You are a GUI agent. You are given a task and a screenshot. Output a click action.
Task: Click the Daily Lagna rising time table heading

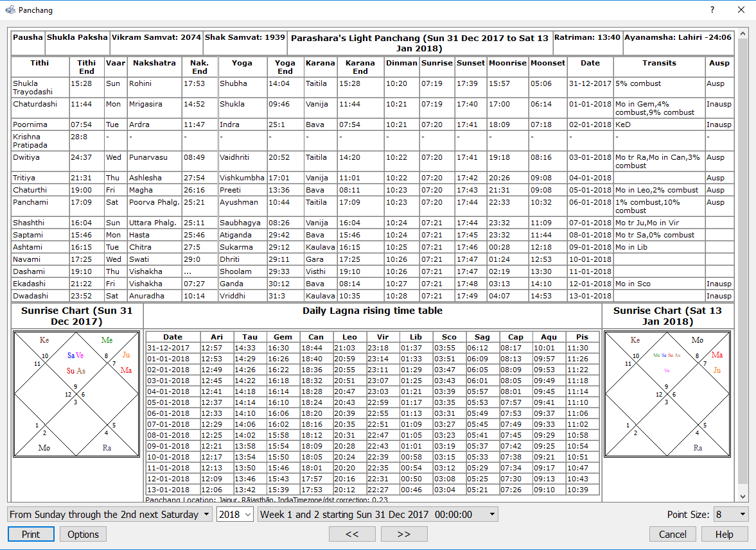[372, 311]
